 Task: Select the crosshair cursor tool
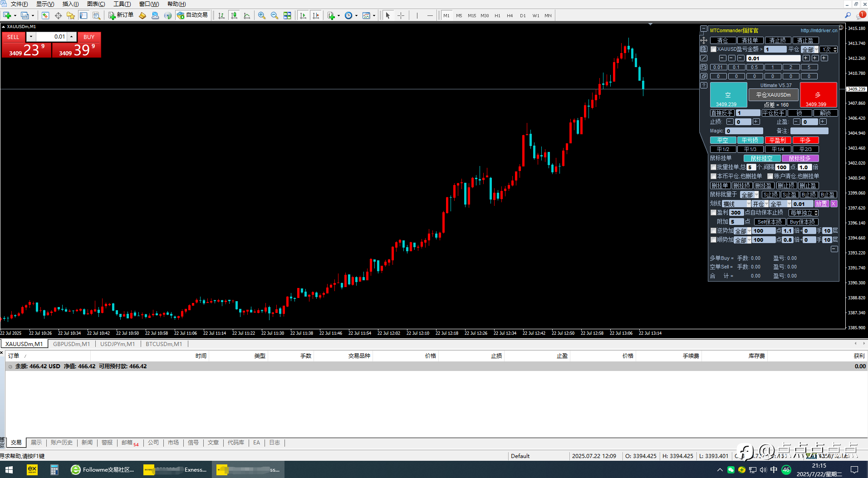(401, 15)
